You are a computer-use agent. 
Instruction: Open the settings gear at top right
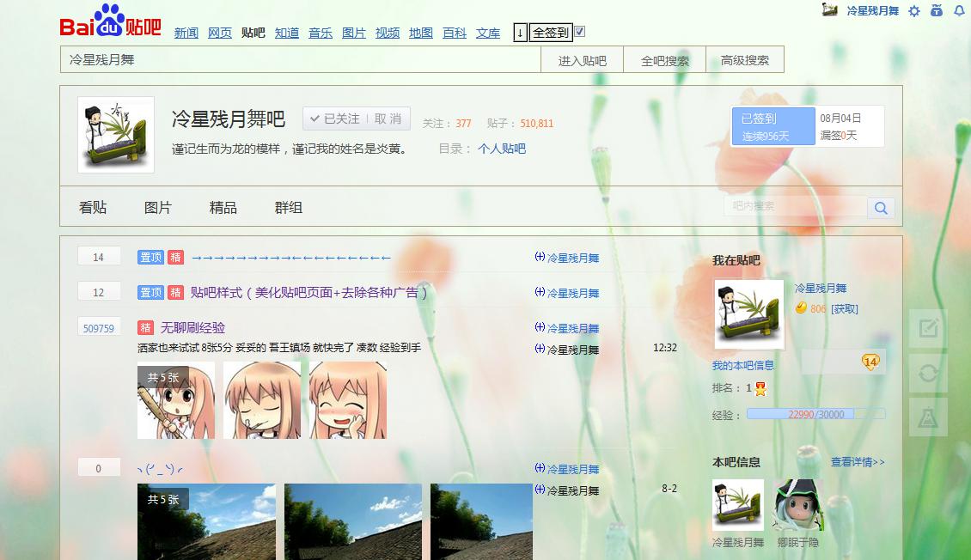point(913,11)
